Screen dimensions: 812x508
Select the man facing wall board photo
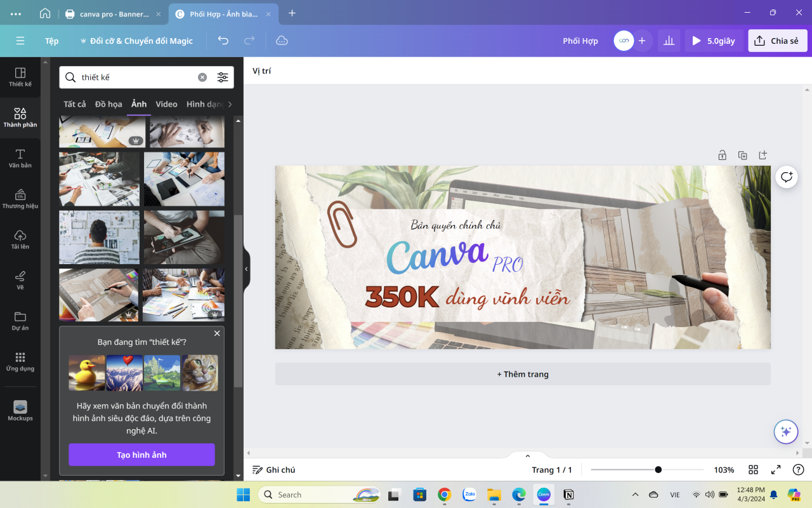click(100, 237)
